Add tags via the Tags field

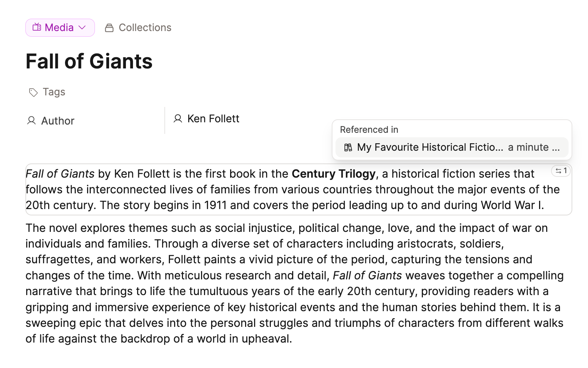point(54,92)
